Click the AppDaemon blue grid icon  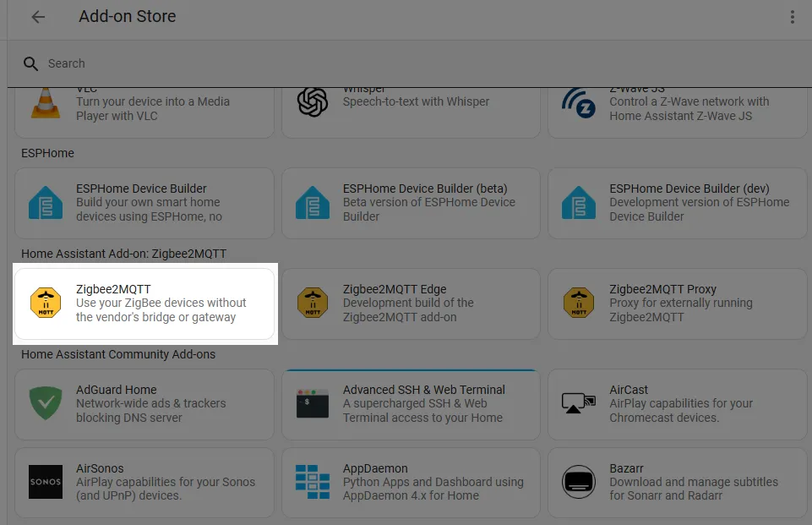(x=312, y=483)
